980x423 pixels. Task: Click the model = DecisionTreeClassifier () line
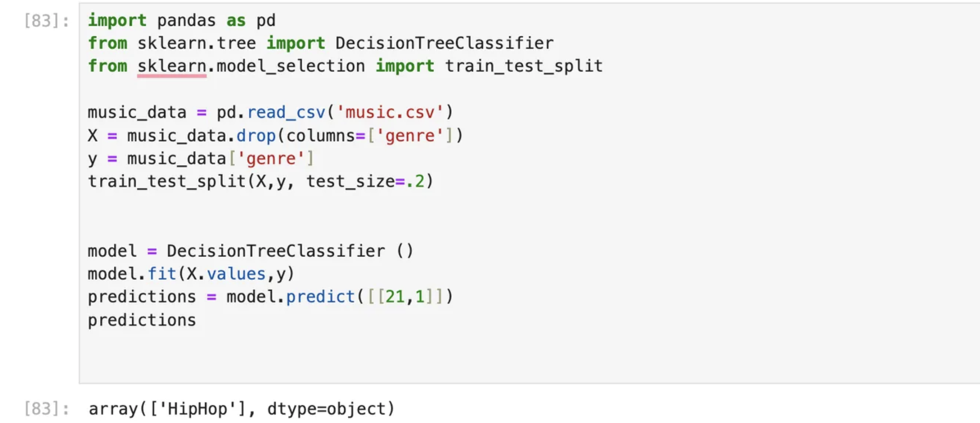click(251, 251)
